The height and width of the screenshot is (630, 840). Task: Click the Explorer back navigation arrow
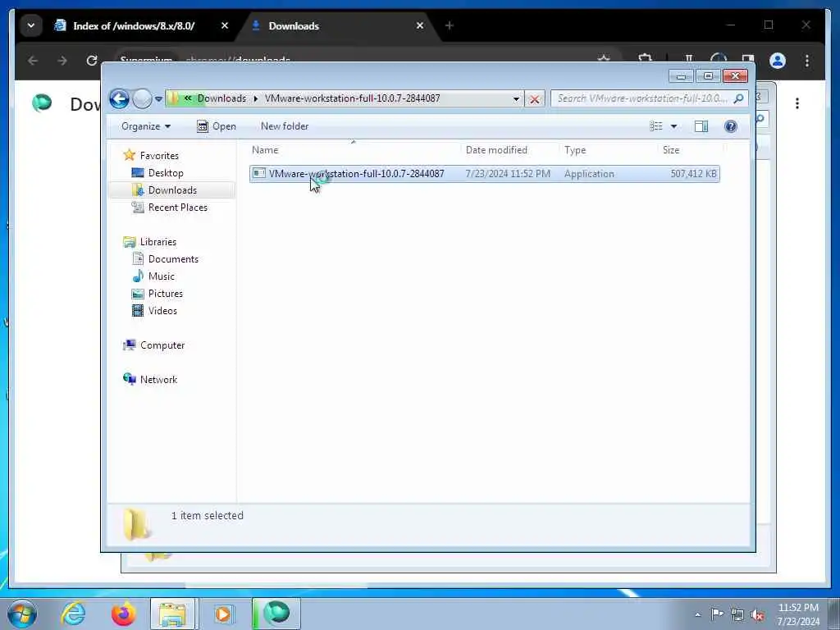[119, 99]
